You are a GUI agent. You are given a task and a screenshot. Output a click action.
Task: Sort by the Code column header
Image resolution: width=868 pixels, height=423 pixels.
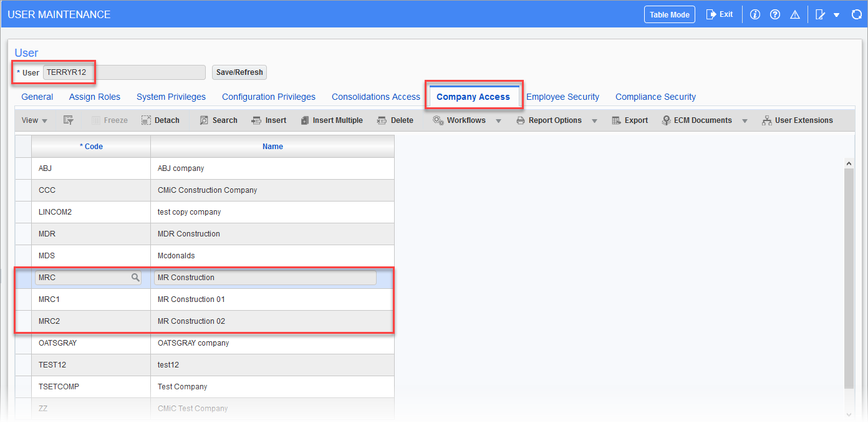click(x=91, y=147)
